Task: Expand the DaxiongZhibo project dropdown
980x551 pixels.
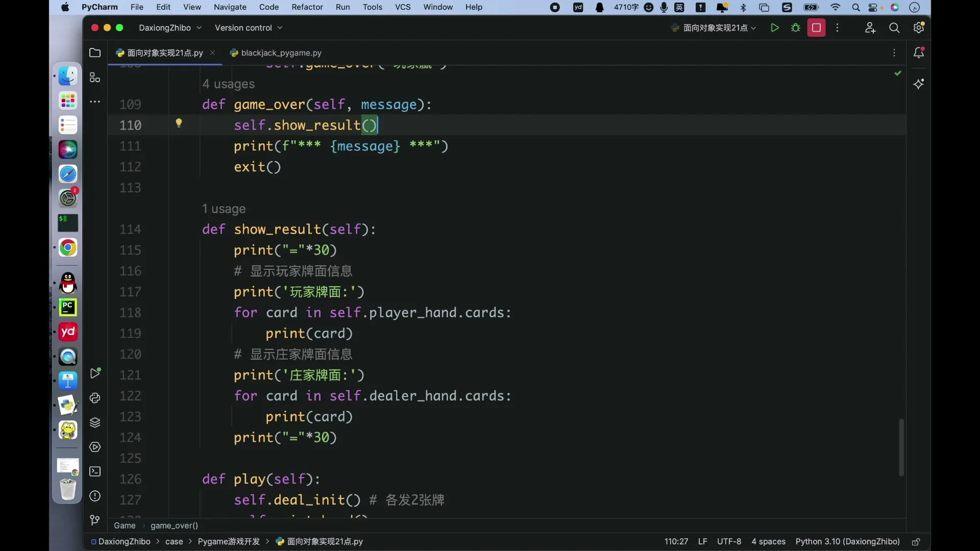Action: point(170,28)
